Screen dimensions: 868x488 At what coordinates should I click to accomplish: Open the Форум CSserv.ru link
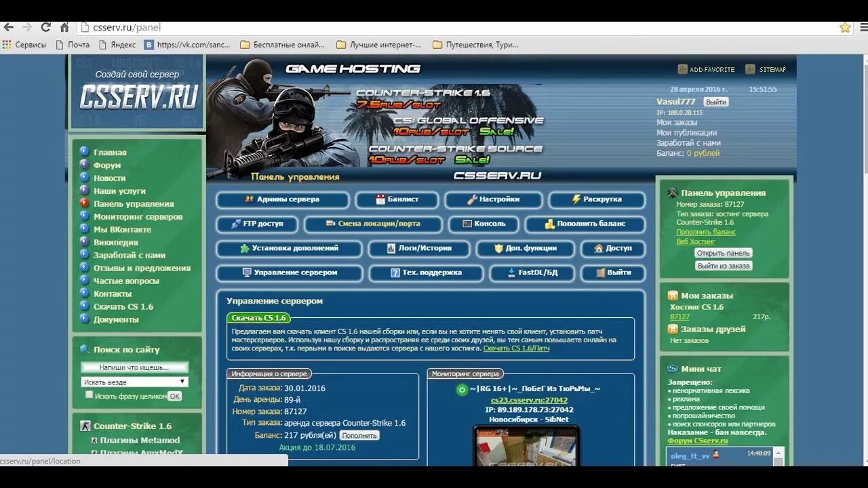click(x=698, y=441)
